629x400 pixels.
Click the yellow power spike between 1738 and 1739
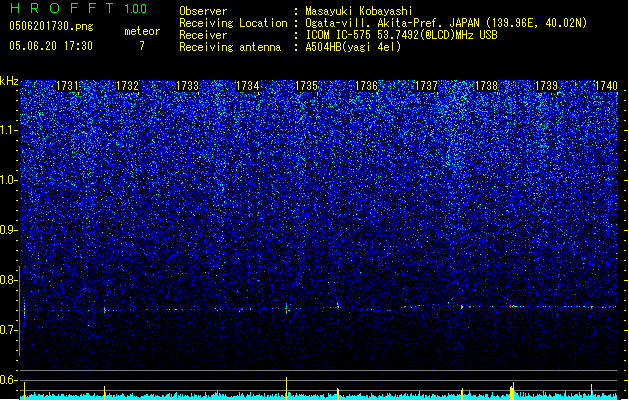pos(512,391)
